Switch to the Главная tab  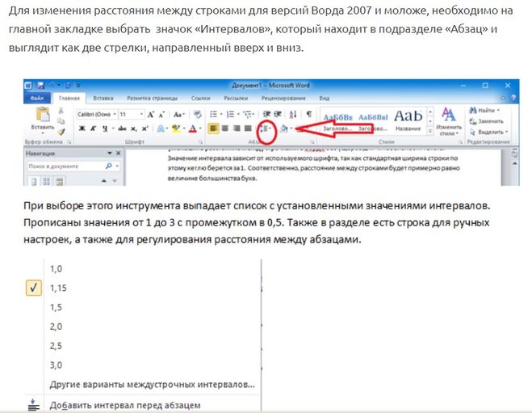click(69, 98)
